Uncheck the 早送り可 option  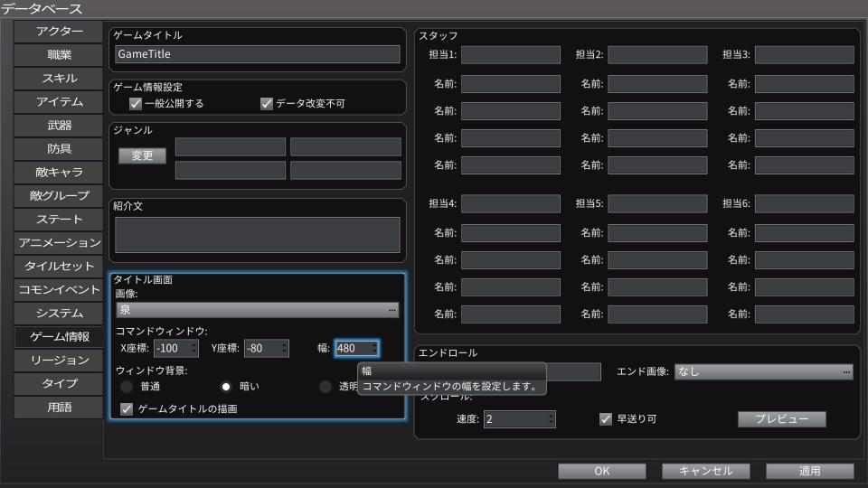[x=607, y=419]
